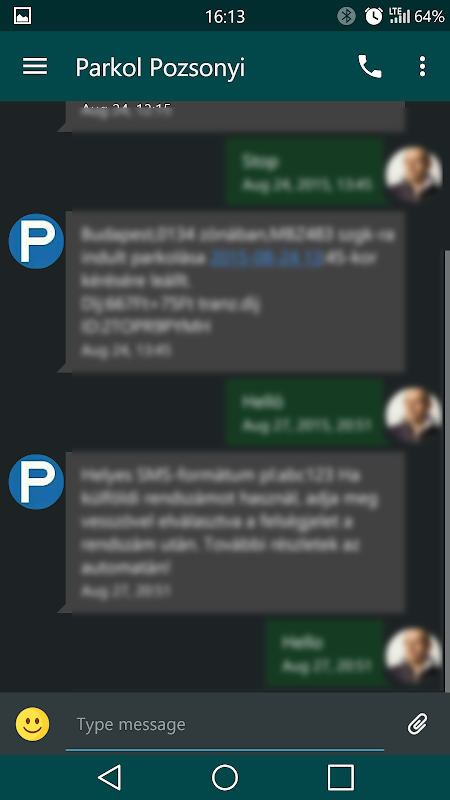Tap upper blue P contact avatar
The height and width of the screenshot is (800, 450).
[x=36, y=241]
